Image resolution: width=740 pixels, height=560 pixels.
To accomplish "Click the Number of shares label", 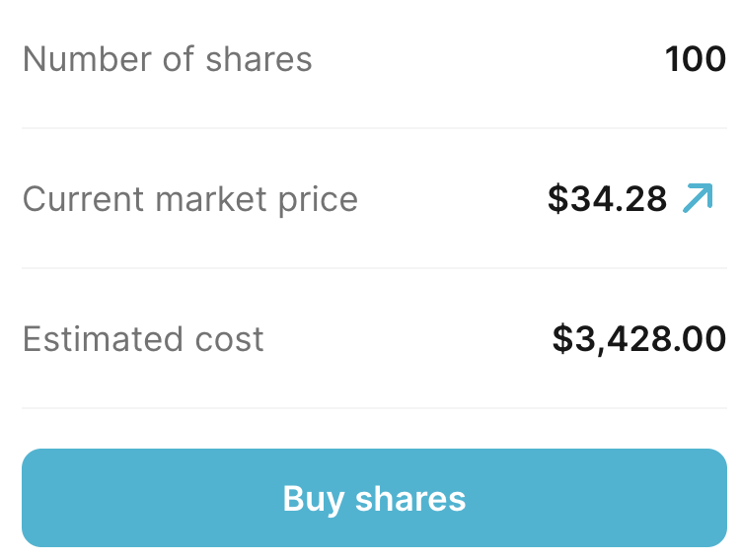I will (167, 59).
